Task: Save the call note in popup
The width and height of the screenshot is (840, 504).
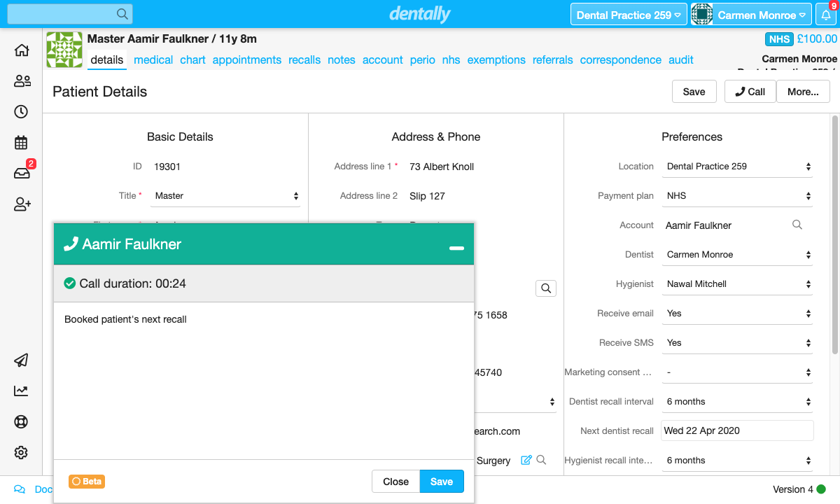Action: [x=441, y=482]
